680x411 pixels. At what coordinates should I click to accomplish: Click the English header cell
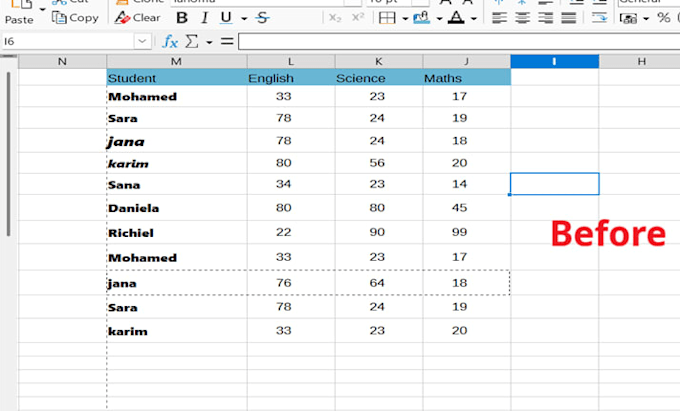291,78
